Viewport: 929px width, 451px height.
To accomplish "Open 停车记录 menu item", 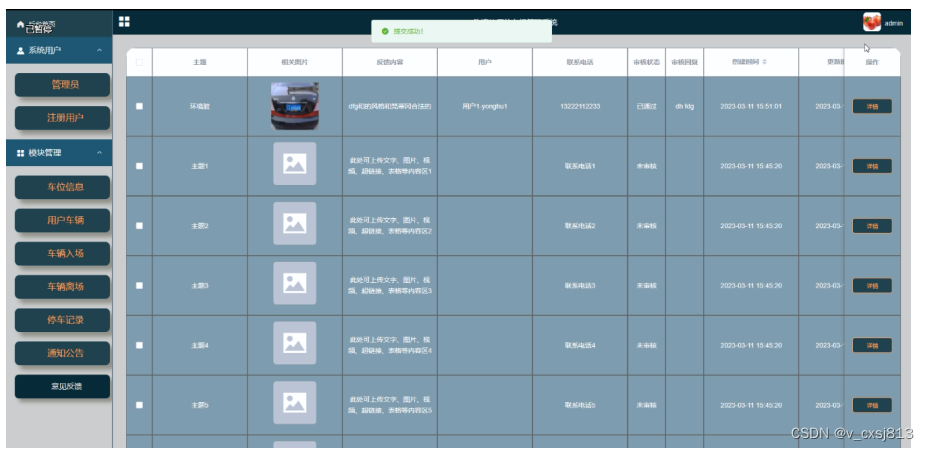I will pyautogui.click(x=62, y=320).
